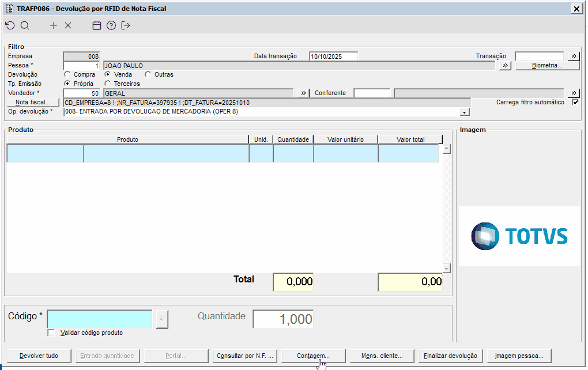588x370 pixels.
Task: Open Conferente lookup arrow button
Action: click(x=574, y=93)
